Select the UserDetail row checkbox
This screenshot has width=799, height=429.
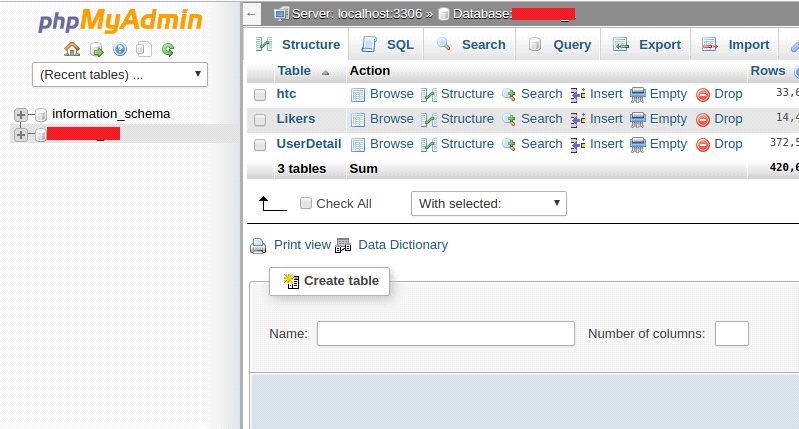coord(260,145)
